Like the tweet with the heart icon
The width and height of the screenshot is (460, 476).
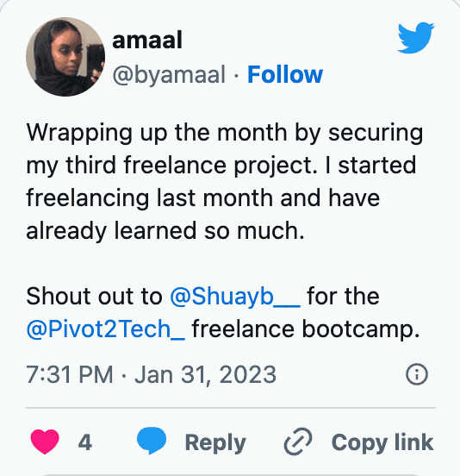[x=45, y=442]
